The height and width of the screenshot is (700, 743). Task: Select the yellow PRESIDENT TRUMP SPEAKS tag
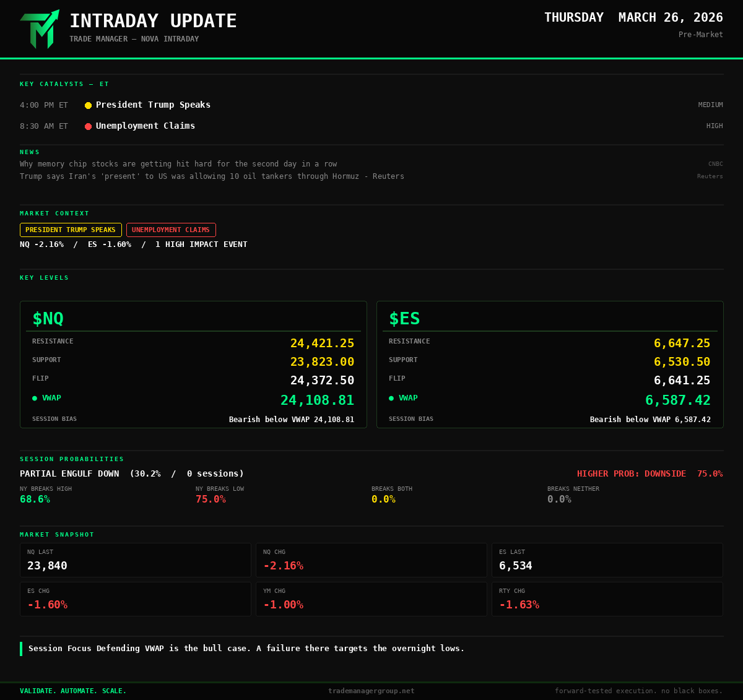pos(71,230)
